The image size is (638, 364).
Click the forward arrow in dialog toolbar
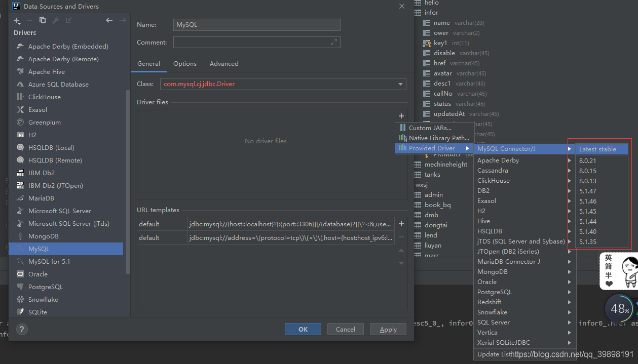[123, 20]
